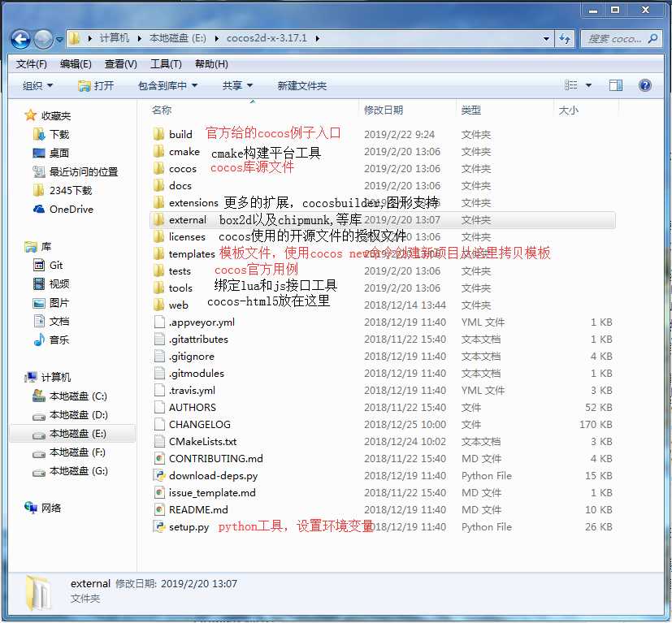Click the Forward navigation arrow button
Image resolution: width=672 pixels, height=623 pixels.
coord(43,40)
